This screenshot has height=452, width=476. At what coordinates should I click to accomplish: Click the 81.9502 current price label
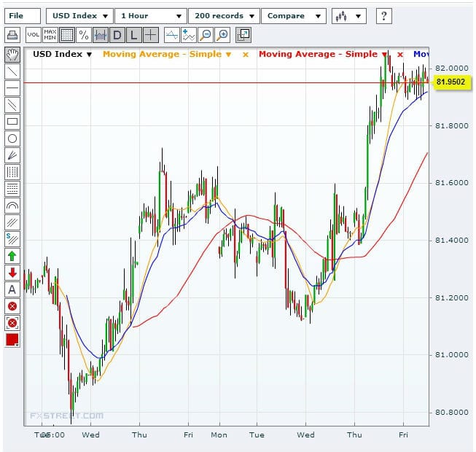click(x=450, y=82)
